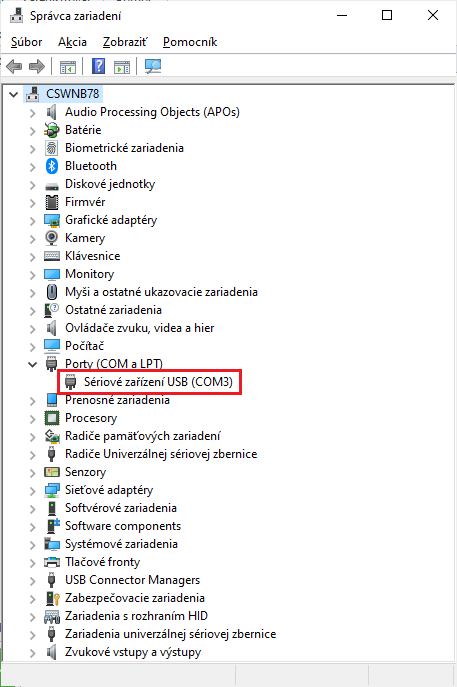The height and width of the screenshot is (687, 457).
Task: Select Sériové zařízení USB (COM3) device
Action: [x=158, y=382]
